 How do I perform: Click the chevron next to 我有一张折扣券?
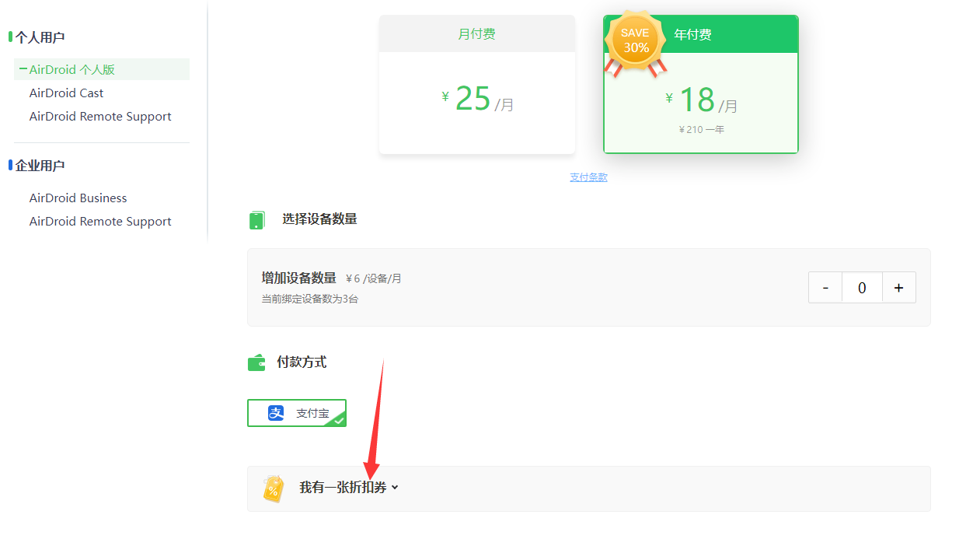point(395,488)
